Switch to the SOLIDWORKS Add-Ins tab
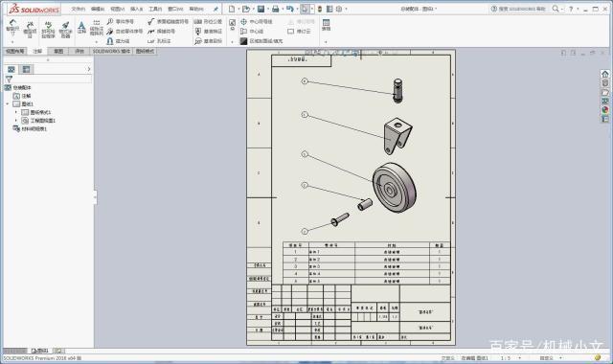 [111, 51]
